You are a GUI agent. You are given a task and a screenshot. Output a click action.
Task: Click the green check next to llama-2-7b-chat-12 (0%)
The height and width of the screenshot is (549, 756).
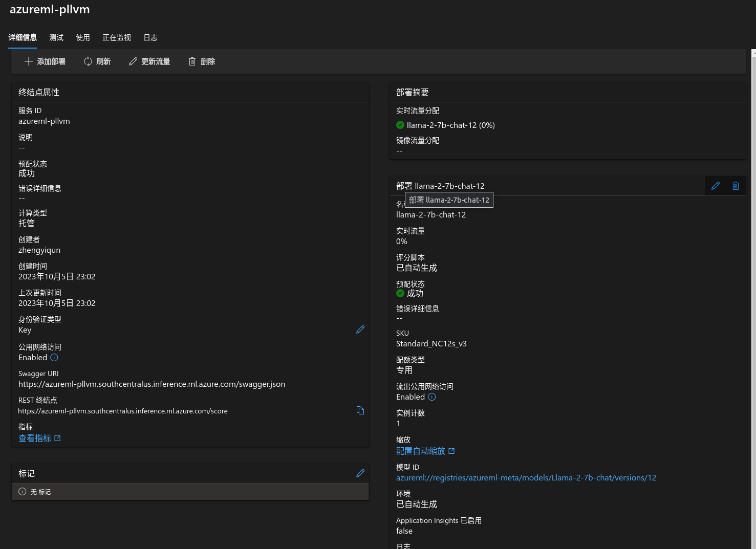pyautogui.click(x=400, y=125)
